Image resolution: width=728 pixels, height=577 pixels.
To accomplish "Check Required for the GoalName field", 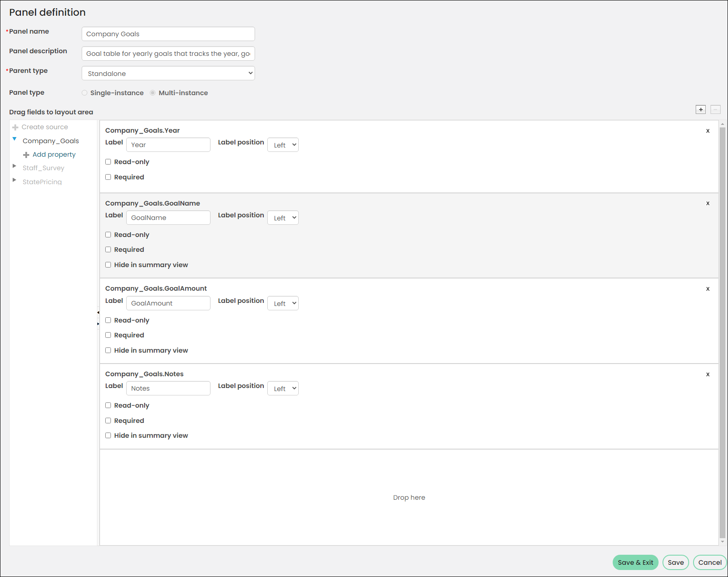I will (108, 250).
